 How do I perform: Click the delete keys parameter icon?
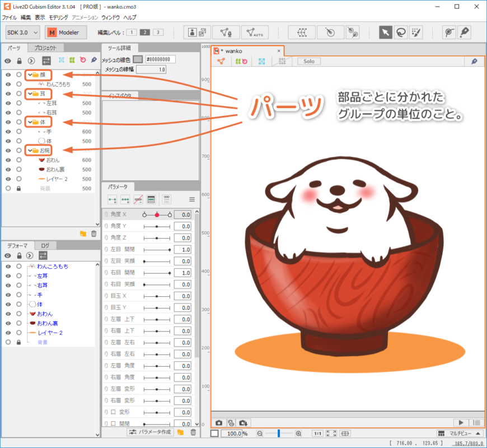(138, 199)
